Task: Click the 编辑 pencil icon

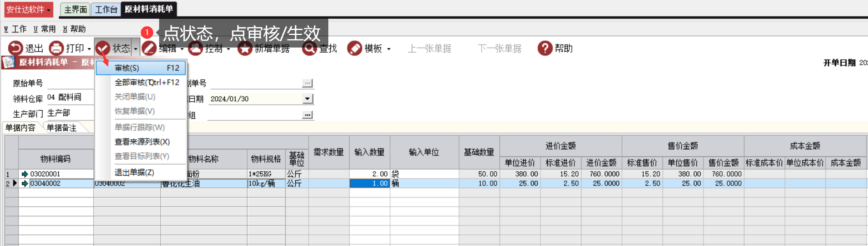Action: pos(149,48)
